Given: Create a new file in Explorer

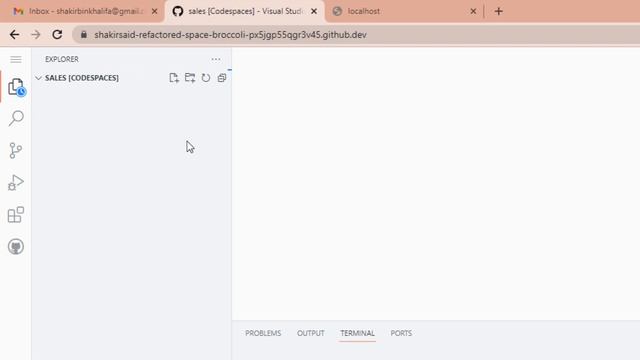Looking at the screenshot, I should tap(174, 78).
